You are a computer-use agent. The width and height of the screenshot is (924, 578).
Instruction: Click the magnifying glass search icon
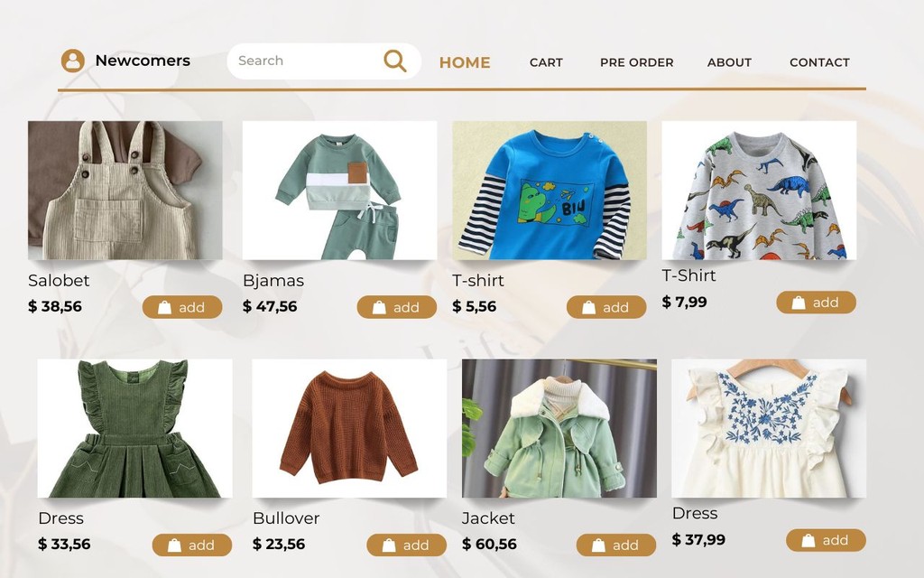click(395, 61)
